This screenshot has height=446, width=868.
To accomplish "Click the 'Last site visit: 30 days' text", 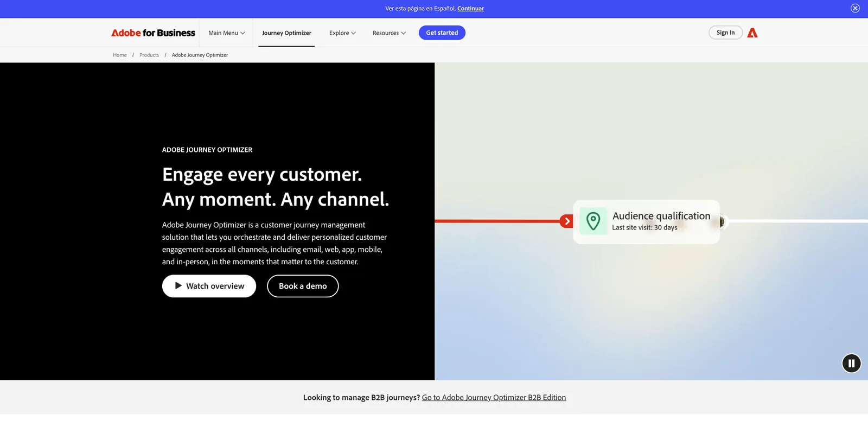I will [x=644, y=228].
